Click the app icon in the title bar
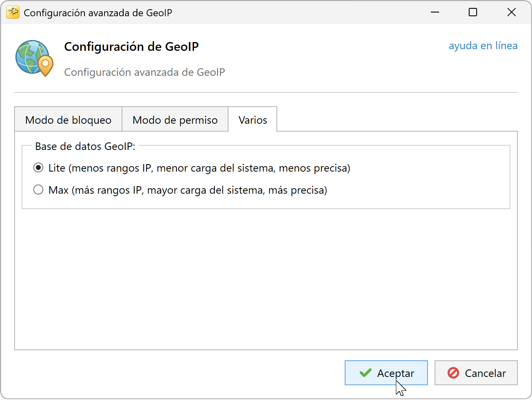Image resolution: width=532 pixels, height=409 pixels. pyautogui.click(x=13, y=12)
